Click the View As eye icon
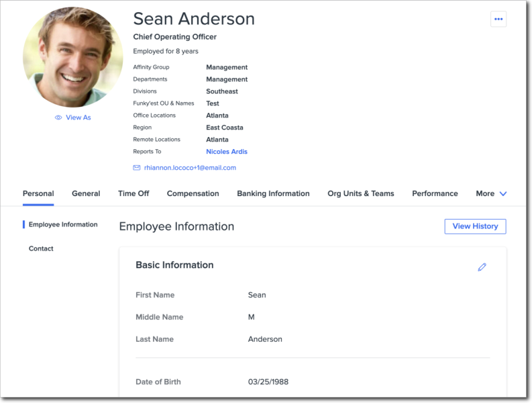 coord(58,118)
